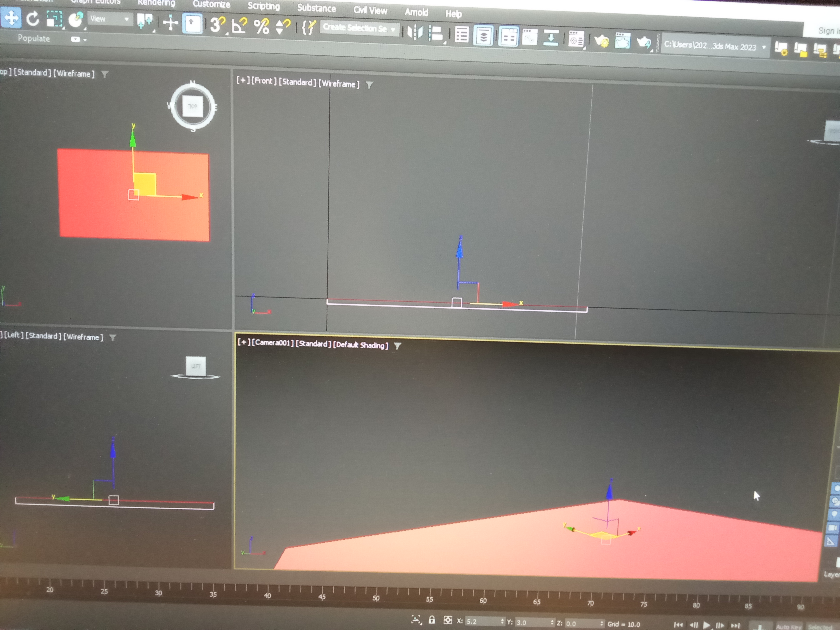Click the Z coordinate spinner arrows
This screenshot has height=630, width=840.
(x=601, y=624)
